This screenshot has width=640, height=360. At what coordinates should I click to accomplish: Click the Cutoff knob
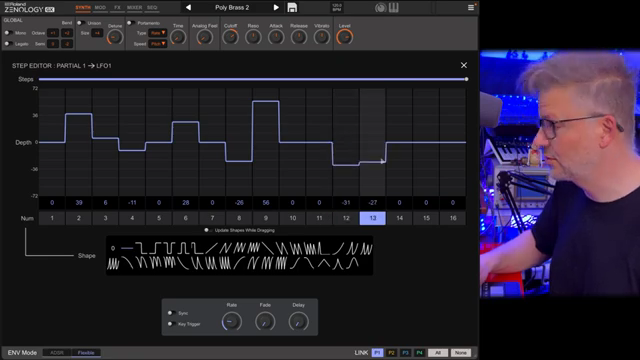point(230,37)
